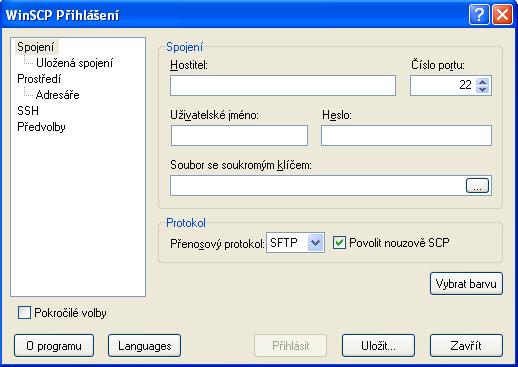Image resolution: width=518 pixels, height=367 pixels.
Task: Click the greyed-out Přihlásit button
Action: coord(290,346)
